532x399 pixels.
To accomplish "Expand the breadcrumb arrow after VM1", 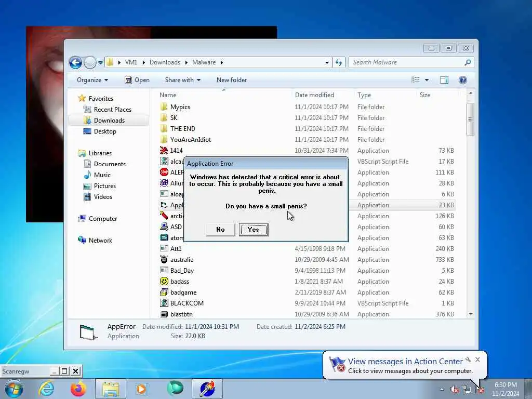I will pos(144,62).
